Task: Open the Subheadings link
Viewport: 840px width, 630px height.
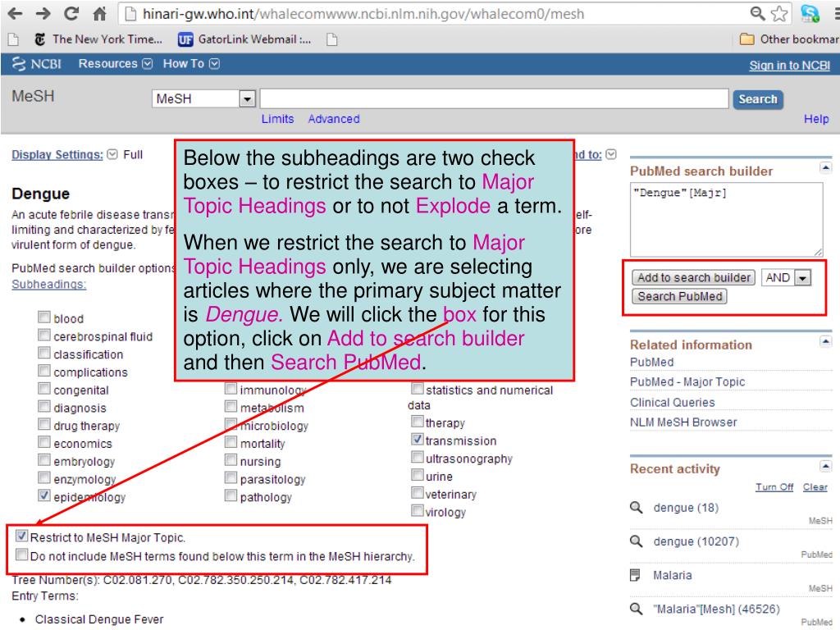Action: tap(48, 284)
